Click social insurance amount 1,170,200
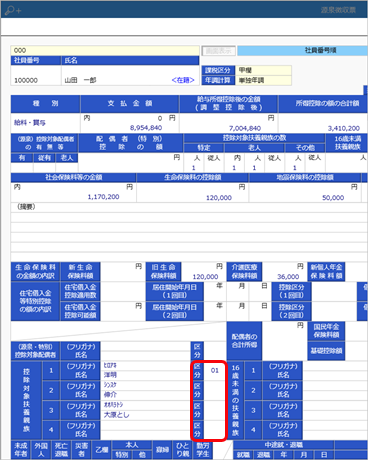The image size is (368, 460). (103, 197)
